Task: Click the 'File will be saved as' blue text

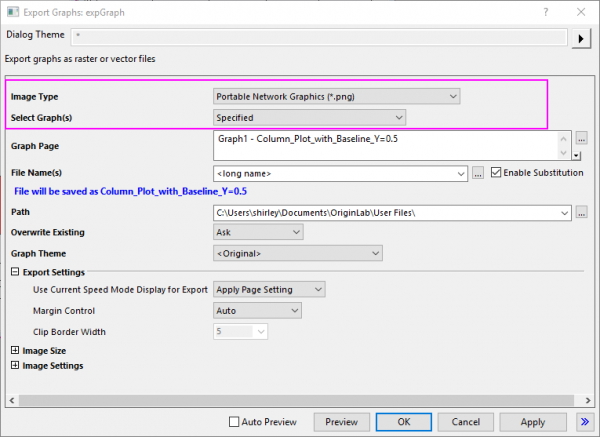Action: point(130,191)
